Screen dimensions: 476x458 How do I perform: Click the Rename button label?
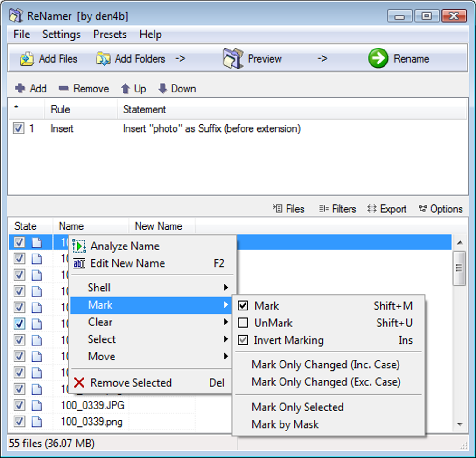click(x=411, y=59)
